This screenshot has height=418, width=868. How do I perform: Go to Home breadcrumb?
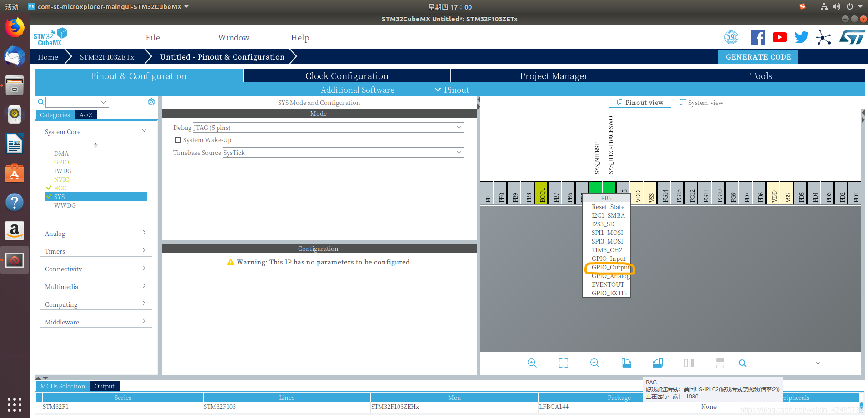pyautogui.click(x=48, y=57)
